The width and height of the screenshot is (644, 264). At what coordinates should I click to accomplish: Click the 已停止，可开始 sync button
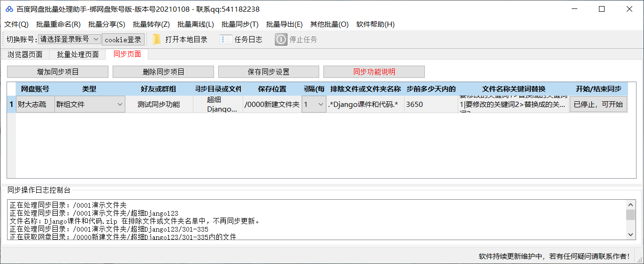[x=598, y=104]
